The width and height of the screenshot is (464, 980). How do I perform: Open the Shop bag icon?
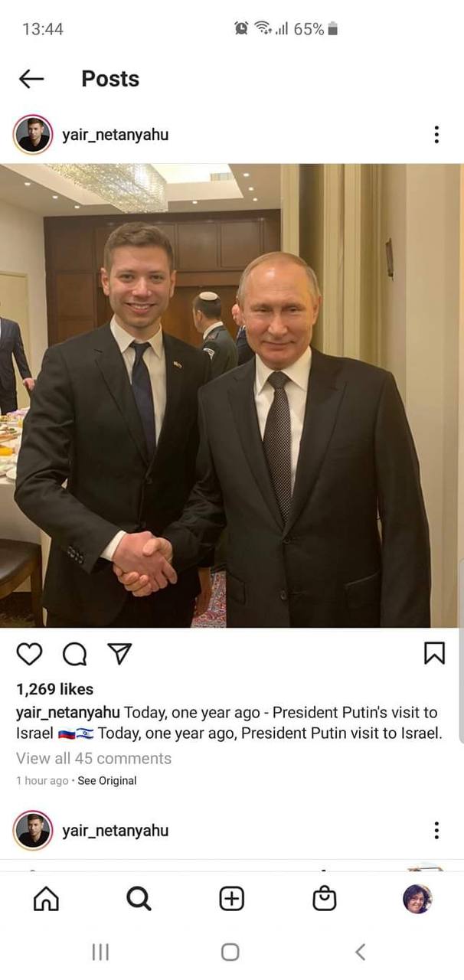325,899
